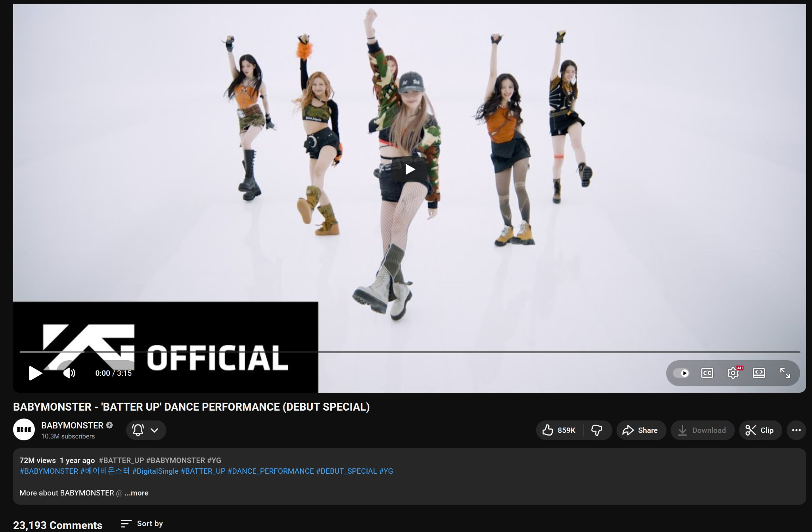
Task: Open the BABYMONSTER channel avatar
Action: [x=24, y=430]
